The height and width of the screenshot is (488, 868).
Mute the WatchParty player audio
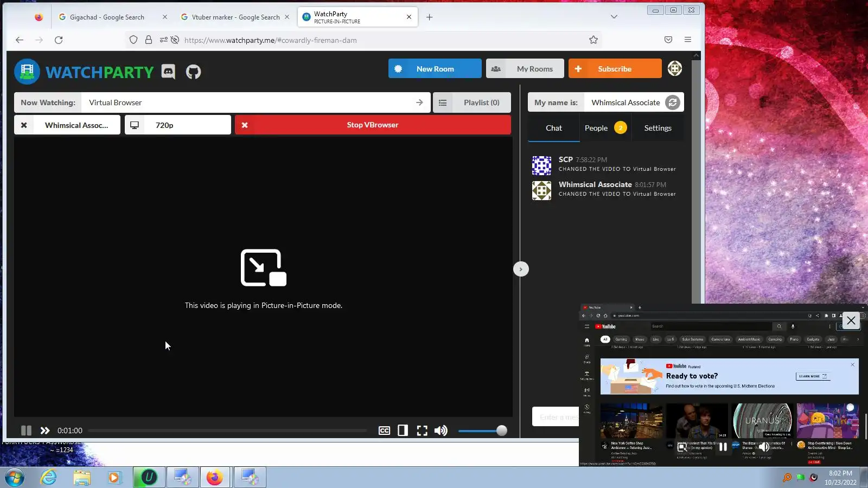tap(441, 431)
